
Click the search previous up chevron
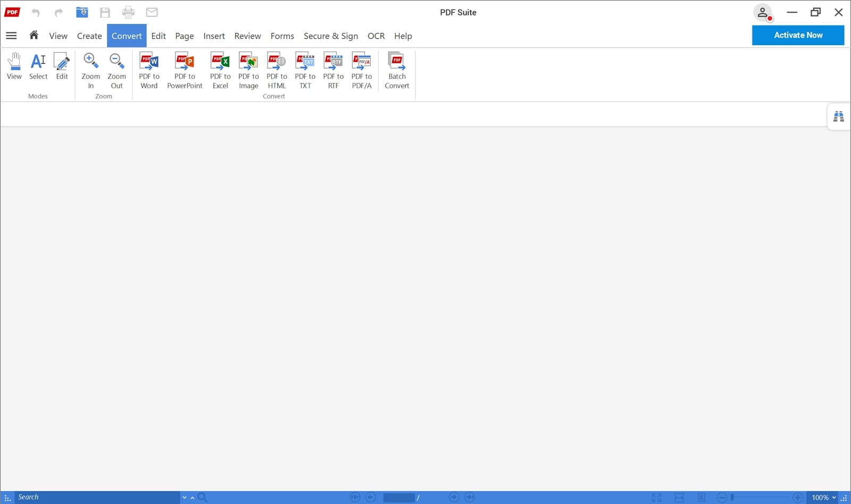pyautogui.click(x=192, y=498)
